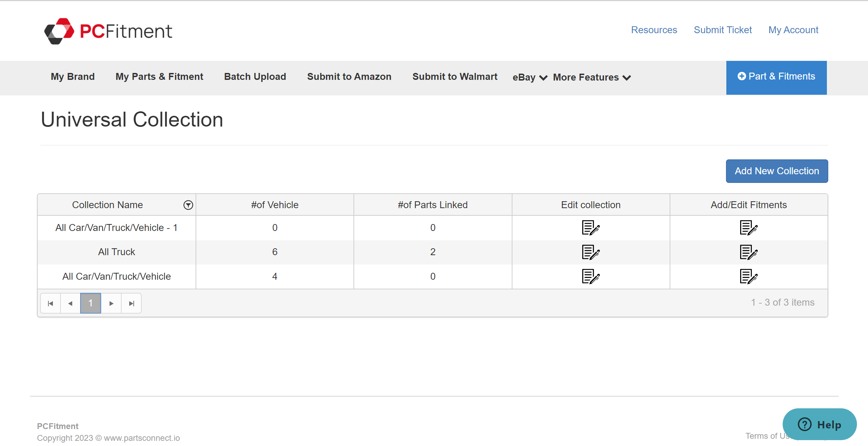Edit All Car/Van/Truck/Vehicle - 1 collection
868x446 pixels.
(x=591, y=228)
